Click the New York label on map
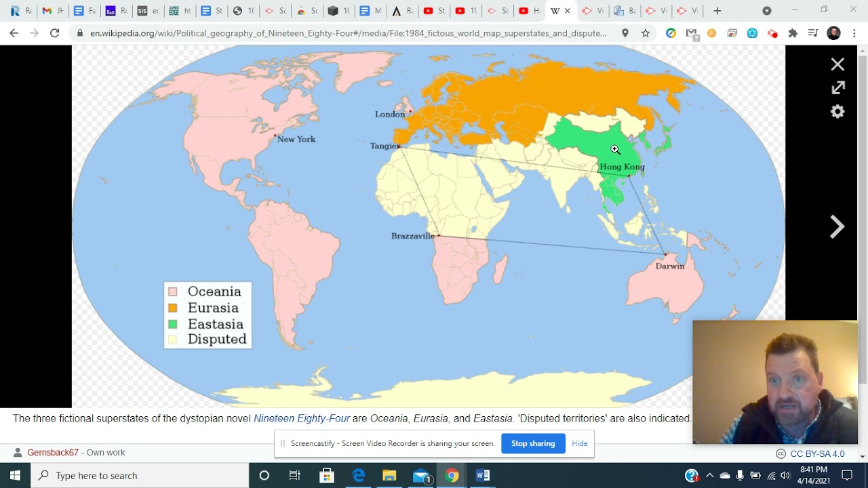Viewport: 868px width, 488px height. [x=296, y=139]
